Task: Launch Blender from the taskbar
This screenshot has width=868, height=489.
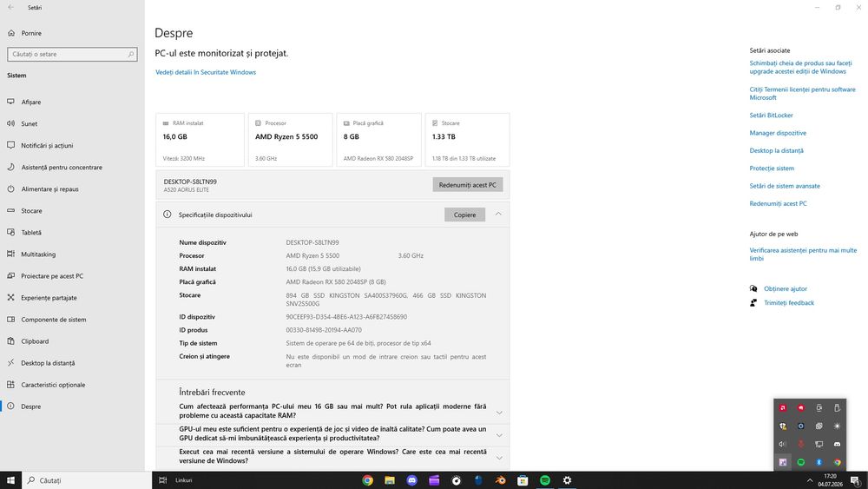Action: (x=501, y=480)
